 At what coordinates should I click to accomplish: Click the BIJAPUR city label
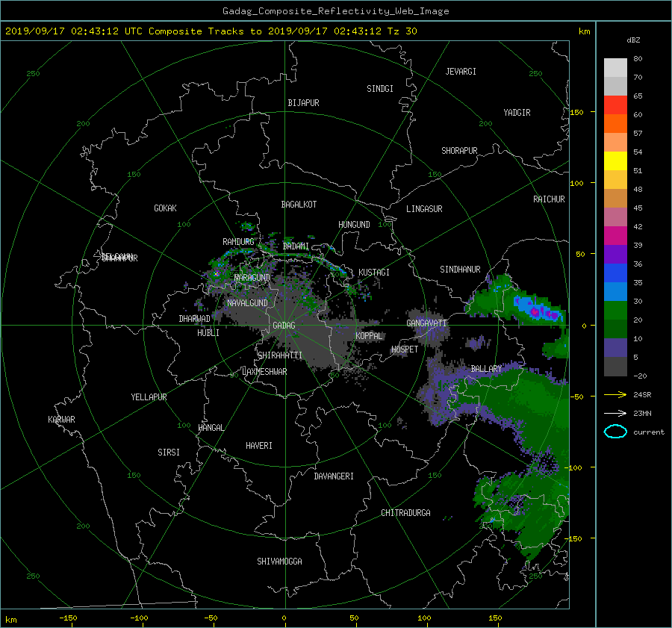[x=303, y=103]
